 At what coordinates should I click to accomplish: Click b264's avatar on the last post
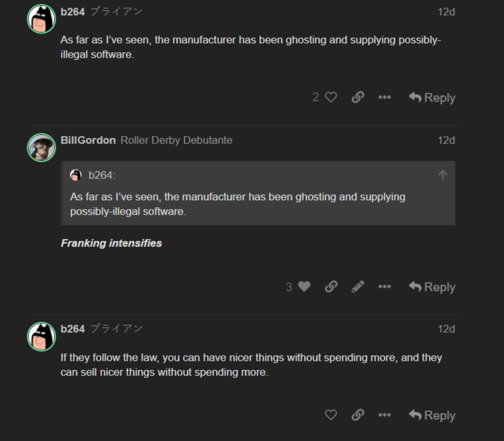pyautogui.click(x=41, y=336)
